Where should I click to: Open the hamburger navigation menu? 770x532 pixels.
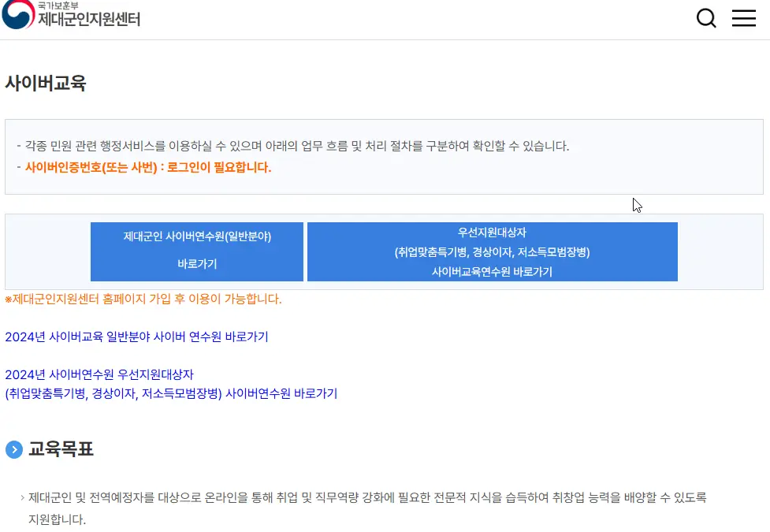click(743, 17)
